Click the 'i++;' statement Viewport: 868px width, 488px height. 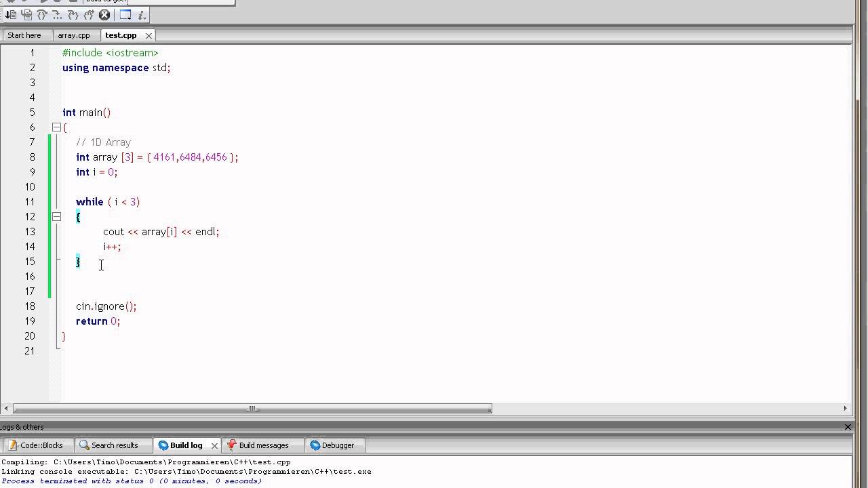pos(112,247)
